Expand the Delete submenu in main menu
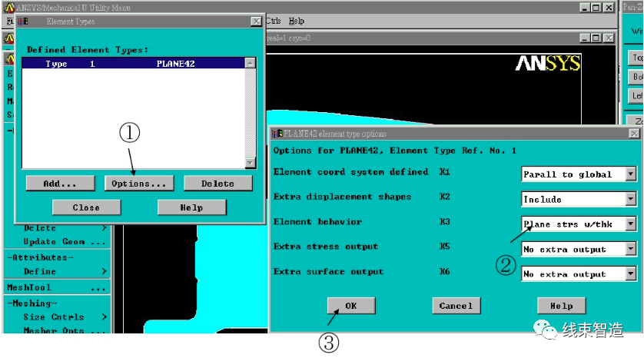The image size is (644, 358). coord(64,228)
